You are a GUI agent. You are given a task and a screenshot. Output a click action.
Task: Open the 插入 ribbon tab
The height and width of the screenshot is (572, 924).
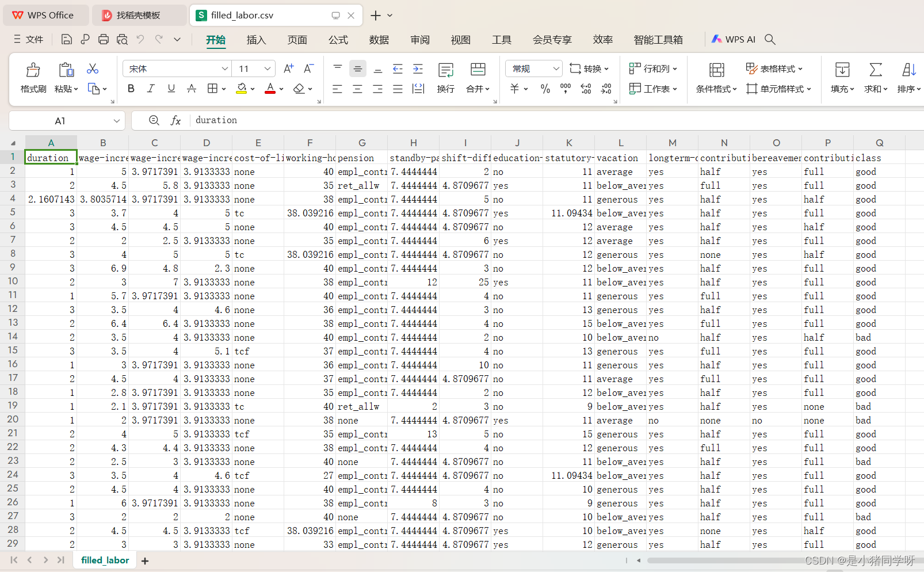tap(255, 40)
